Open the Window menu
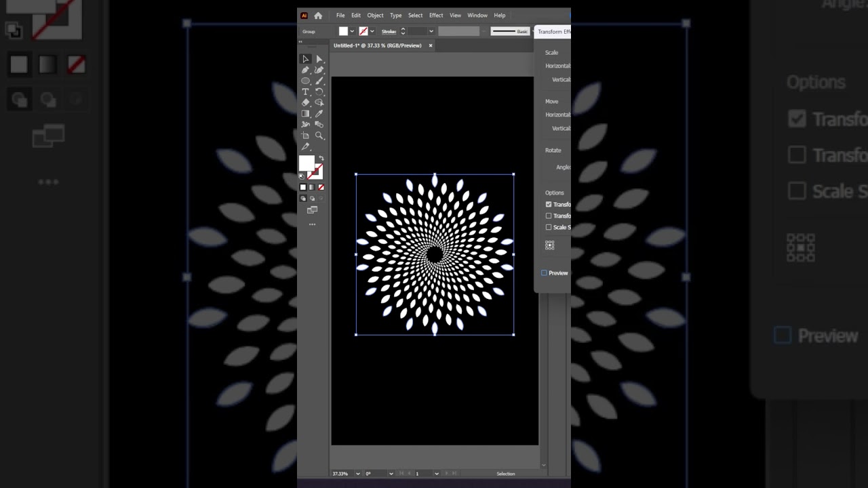Image resolution: width=868 pixels, height=488 pixels. pyautogui.click(x=477, y=16)
